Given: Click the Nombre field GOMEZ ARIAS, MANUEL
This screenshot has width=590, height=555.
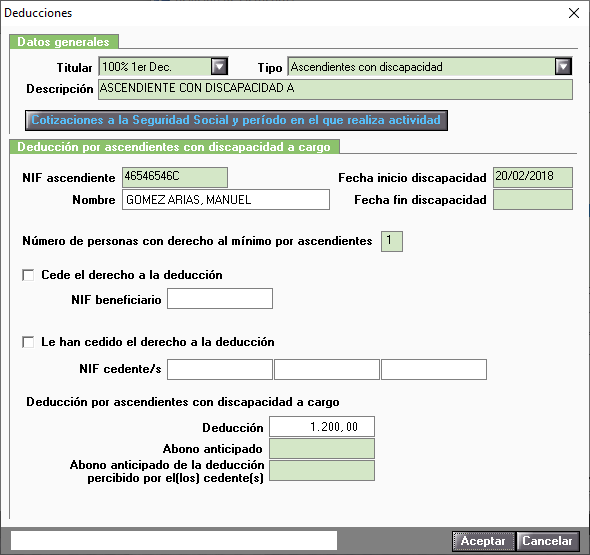Looking at the screenshot, I should (226, 199).
